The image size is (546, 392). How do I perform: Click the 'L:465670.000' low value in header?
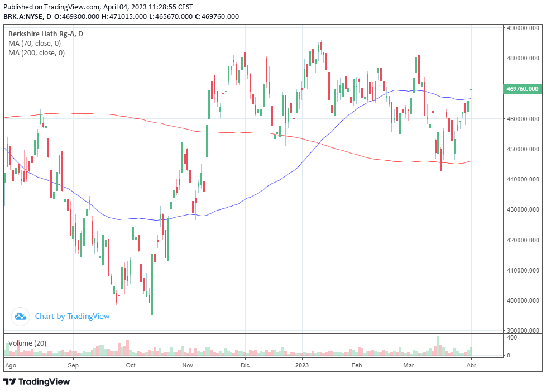(171, 16)
